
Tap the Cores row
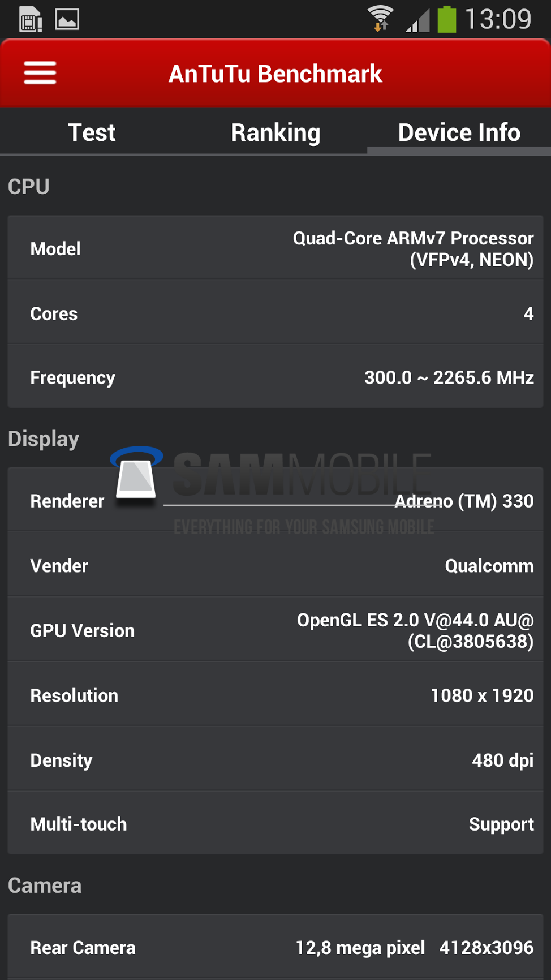tap(275, 313)
